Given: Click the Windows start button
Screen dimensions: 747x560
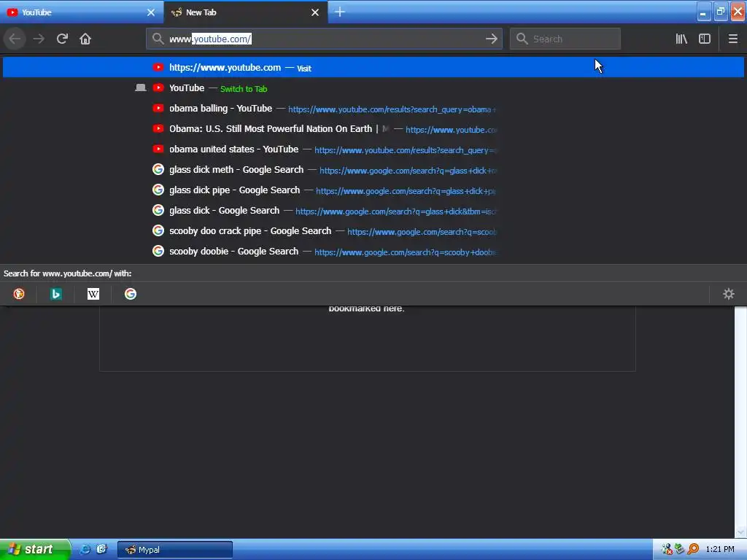Looking at the screenshot, I should [35, 550].
